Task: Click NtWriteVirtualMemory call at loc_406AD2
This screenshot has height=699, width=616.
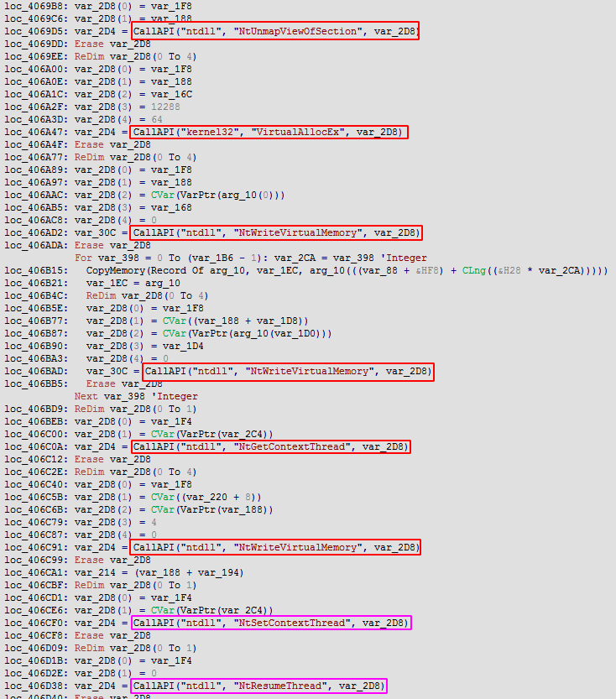Action: pyautogui.click(x=276, y=232)
